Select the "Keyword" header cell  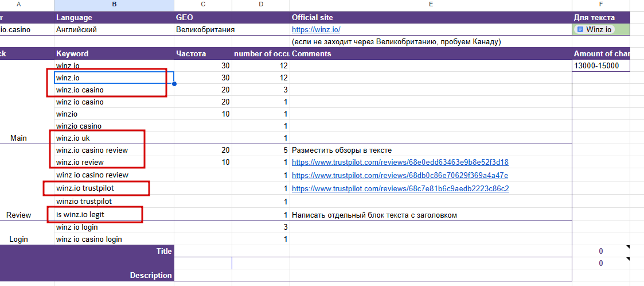click(x=114, y=53)
